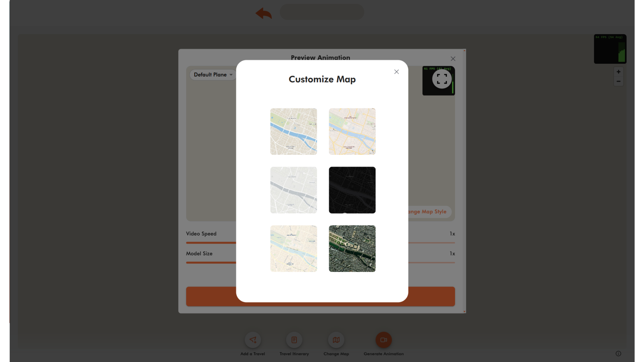Pick the light grey map style
Screen dimensions: 644x362
click(x=294, y=190)
